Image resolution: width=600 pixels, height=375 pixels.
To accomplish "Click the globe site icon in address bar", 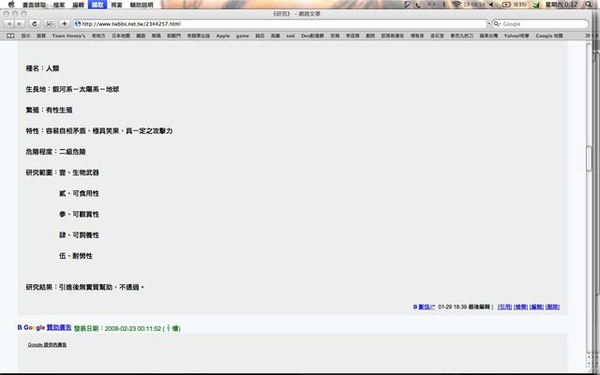I will [x=78, y=24].
